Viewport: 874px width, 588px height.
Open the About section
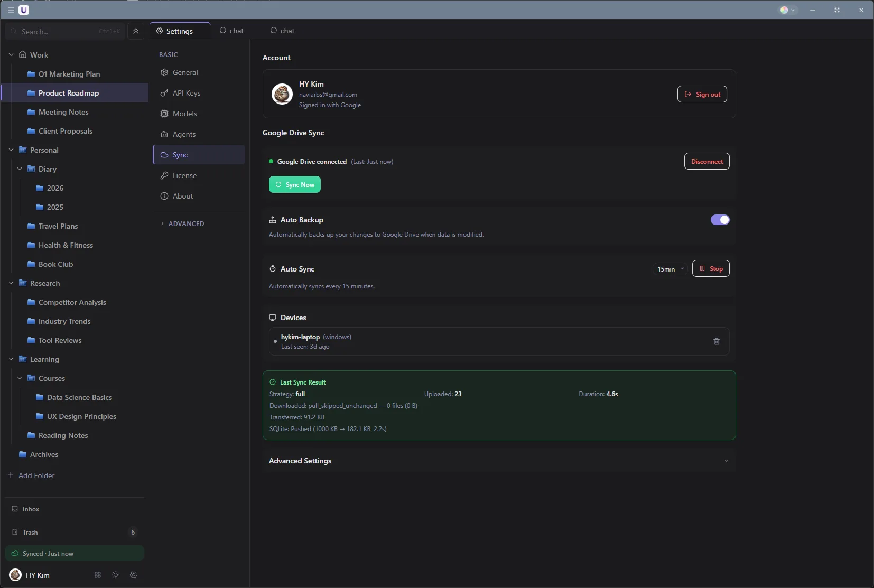tap(182, 196)
